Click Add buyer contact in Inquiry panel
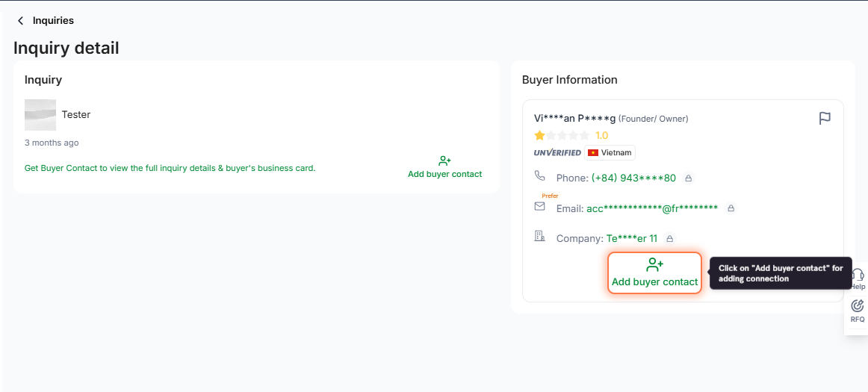This screenshot has height=392, width=868. (444, 167)
